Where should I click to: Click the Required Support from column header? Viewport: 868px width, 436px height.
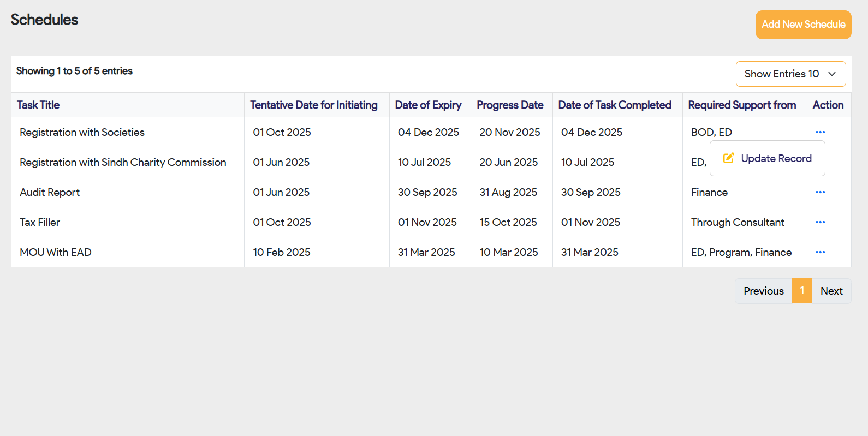pyautogui.click(x=742, y=105)
